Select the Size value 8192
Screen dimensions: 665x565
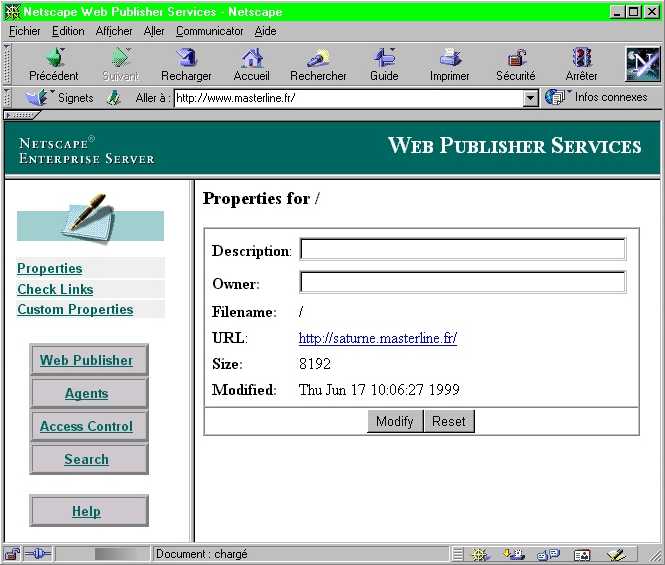[315, 364]
